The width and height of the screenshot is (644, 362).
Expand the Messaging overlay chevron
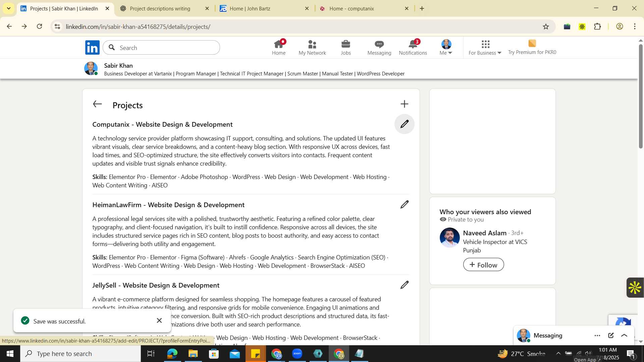point(624,336)
